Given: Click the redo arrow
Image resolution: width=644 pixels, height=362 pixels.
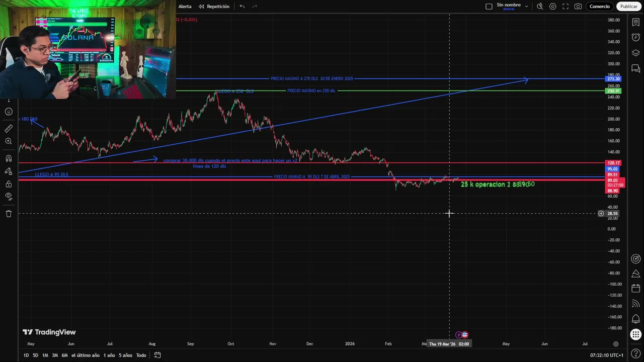Looking at the screenshot, I should (255, 7).
